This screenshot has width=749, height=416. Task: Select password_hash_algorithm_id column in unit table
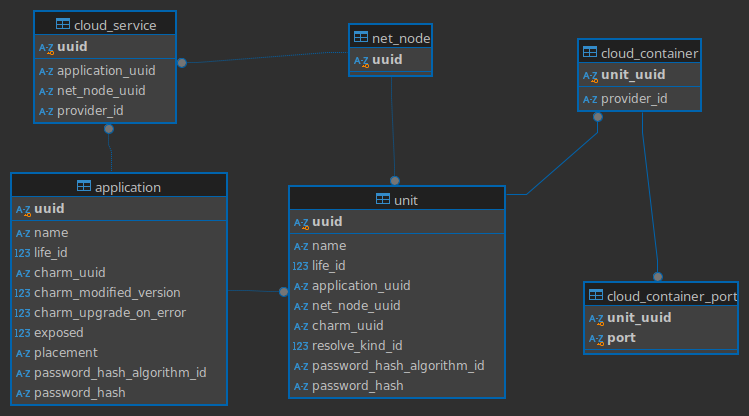click(x=398, y=365)
